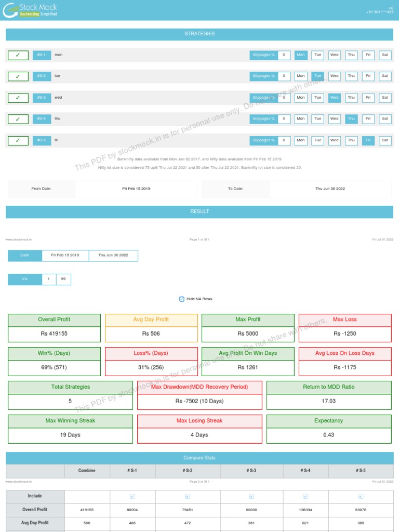Uncheck the Hide NA Rows checkbox
Screen dimensions: 399x532
click(181, 299)
